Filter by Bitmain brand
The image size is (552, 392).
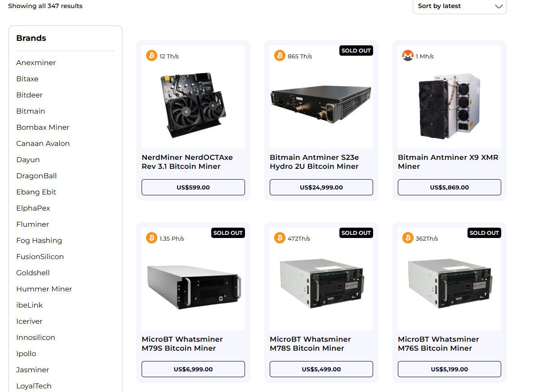[31, 111]
